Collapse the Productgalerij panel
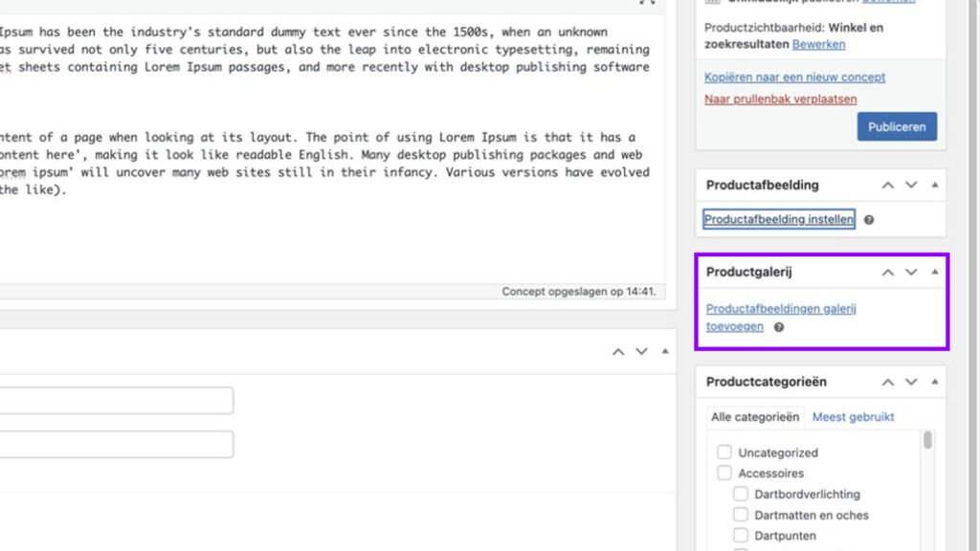Screen dimensions: 980x551 935,273
